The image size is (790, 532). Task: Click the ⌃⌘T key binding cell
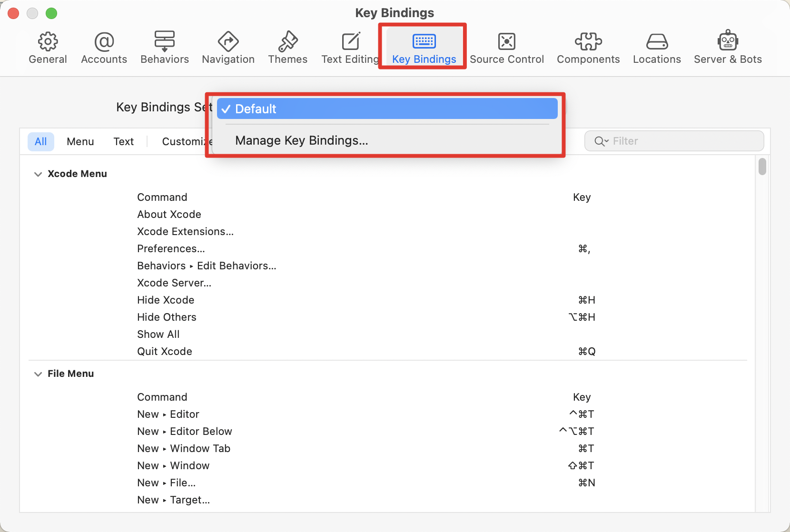582,414
